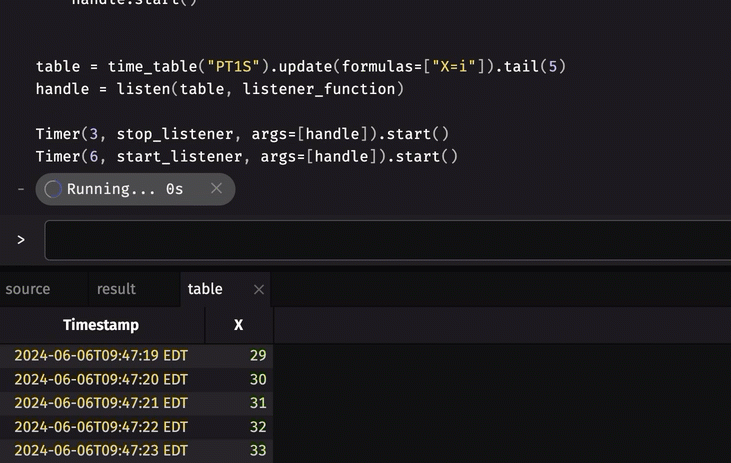The image size is (731, 463).
Task: Click the Running... 0s status pill
Action: pos(125,189)
